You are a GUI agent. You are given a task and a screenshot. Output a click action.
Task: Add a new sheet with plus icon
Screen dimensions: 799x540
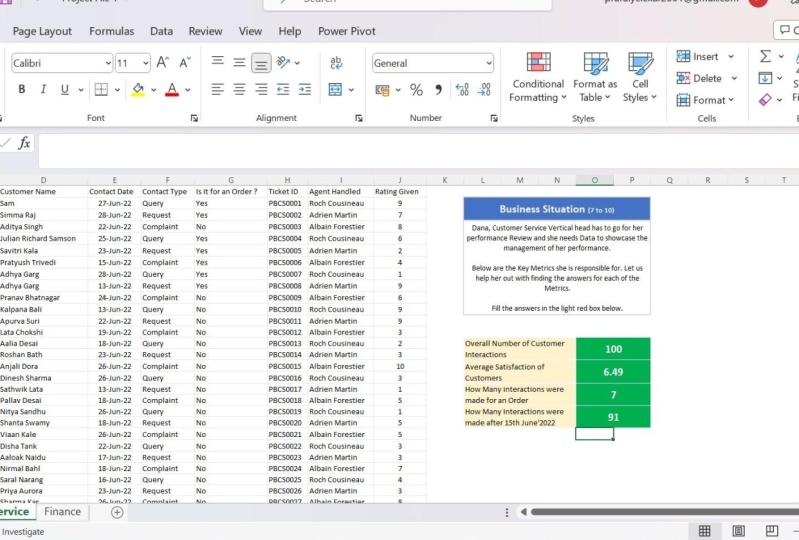(x=117, y=512)
